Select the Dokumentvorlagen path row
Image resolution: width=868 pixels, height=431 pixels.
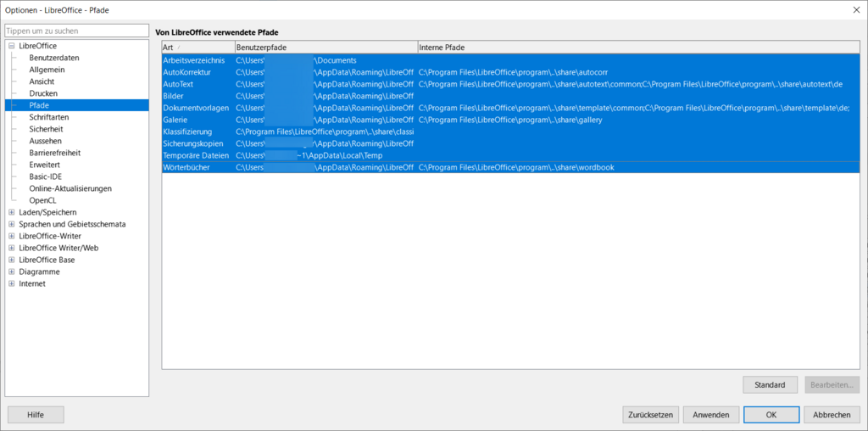point(511,108)
